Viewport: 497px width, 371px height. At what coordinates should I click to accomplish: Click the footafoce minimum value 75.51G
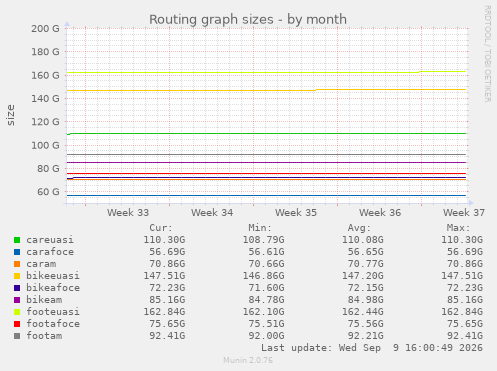tap(266, 324)
